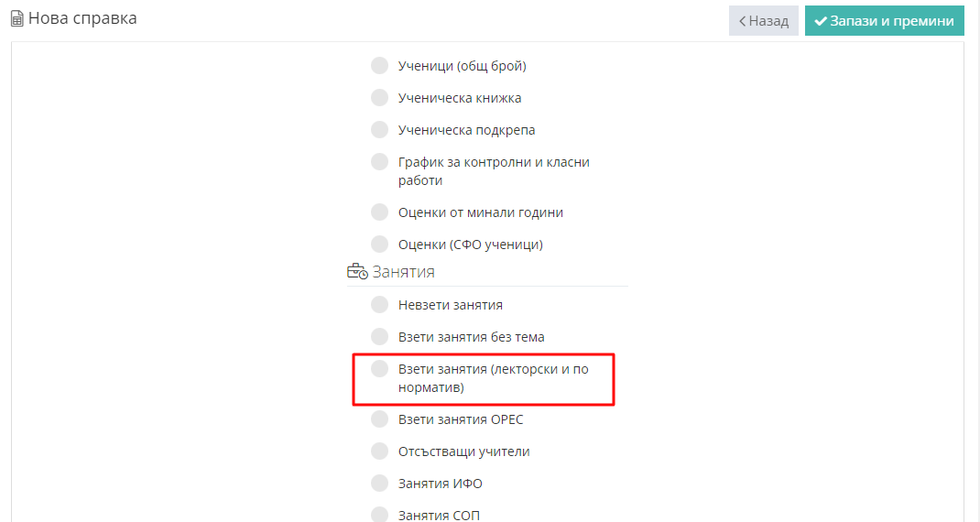Choose Взети занятия без тема option
Viewport: 980px width, 522px height.
(x=379, y=337)
